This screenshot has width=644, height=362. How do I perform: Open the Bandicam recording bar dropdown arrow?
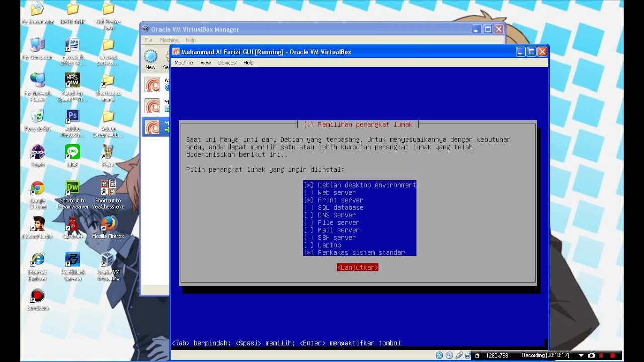click(581, 355)
